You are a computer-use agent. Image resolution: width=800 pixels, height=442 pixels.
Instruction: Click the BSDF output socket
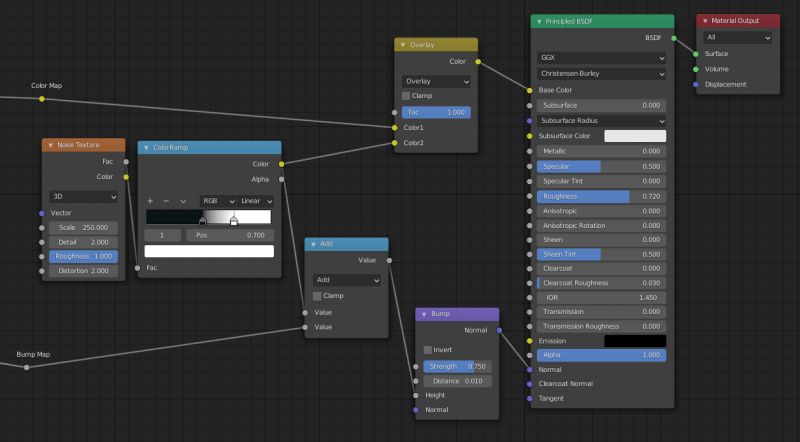674,38
